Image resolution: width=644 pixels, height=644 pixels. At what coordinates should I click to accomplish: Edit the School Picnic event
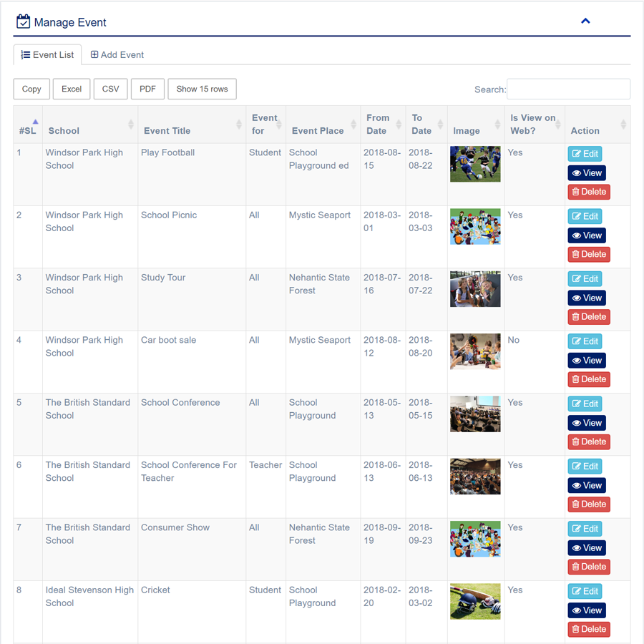[x=585, y=216]
